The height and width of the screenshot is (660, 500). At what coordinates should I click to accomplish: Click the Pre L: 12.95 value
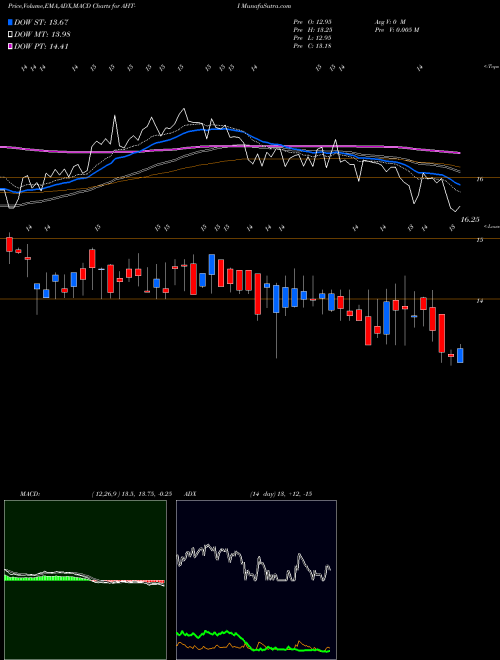[x=313, y=38]
